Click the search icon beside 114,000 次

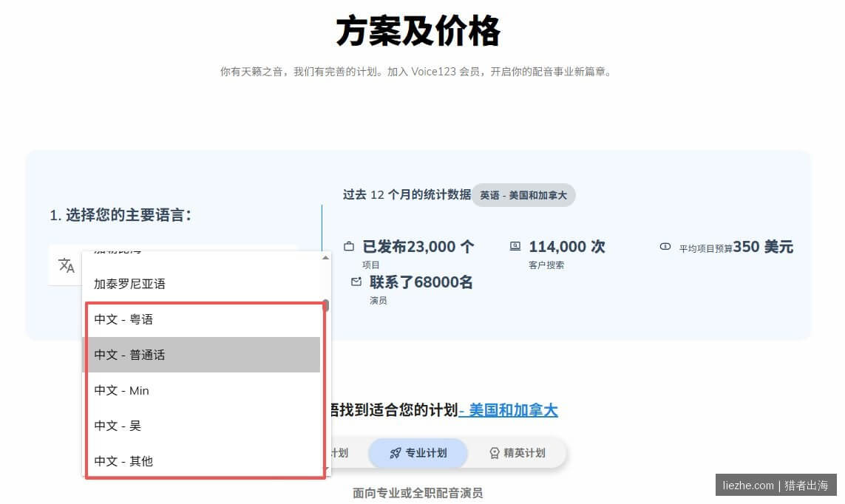tap(515, 247)
